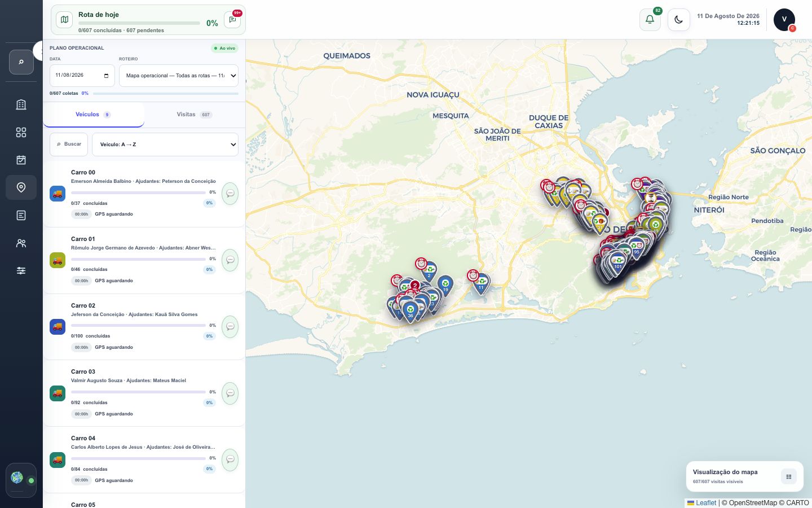
Task: Click driver name Valmir Augusto Souza
Action: tap(96, 381)
